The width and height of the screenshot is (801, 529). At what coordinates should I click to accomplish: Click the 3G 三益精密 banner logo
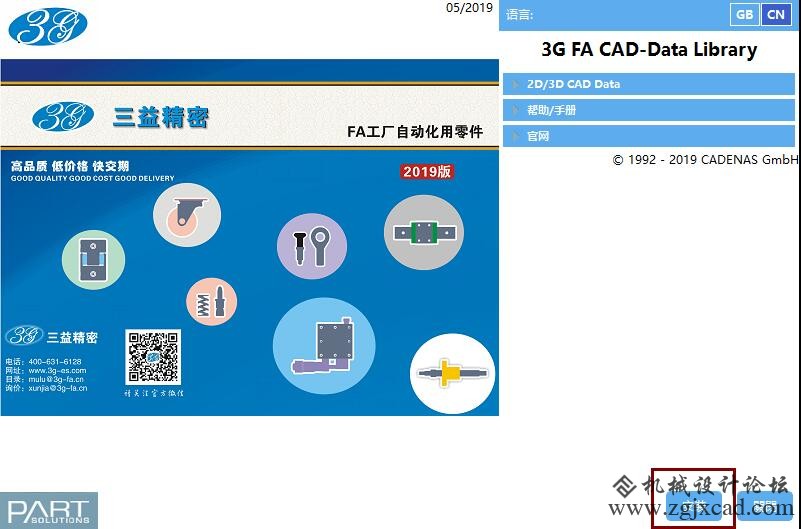pos(121,117)
